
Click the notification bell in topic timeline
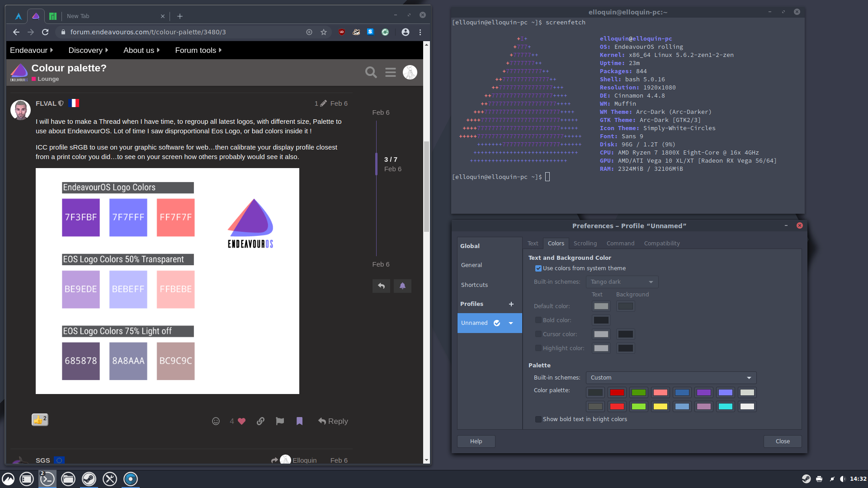(402, 286)
